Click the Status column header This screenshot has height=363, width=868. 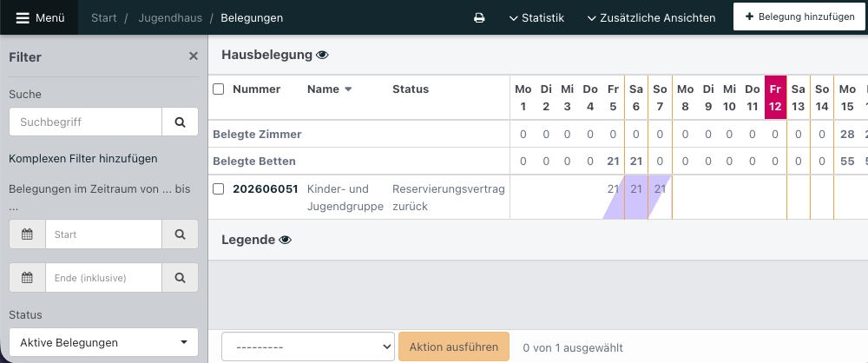411,89
